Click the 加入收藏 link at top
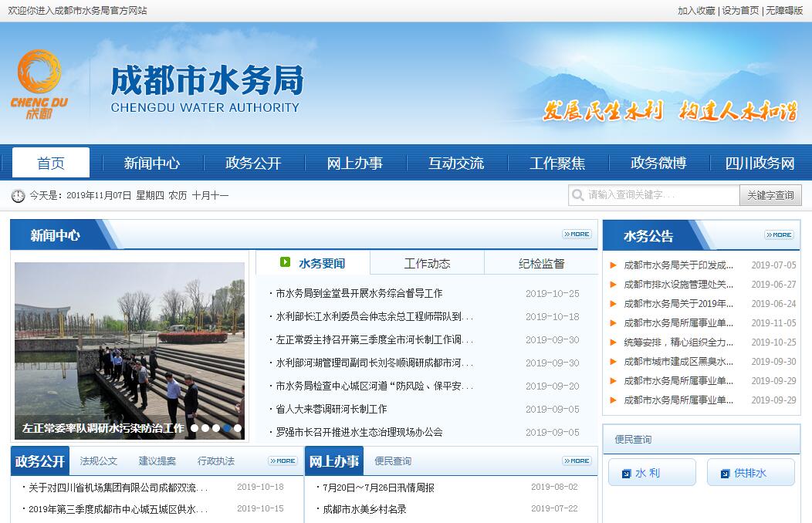 pos(696,11)
